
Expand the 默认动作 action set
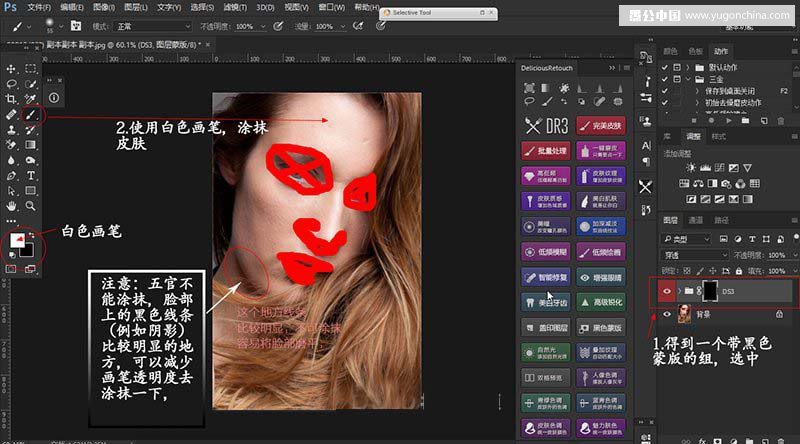[688, 67]
